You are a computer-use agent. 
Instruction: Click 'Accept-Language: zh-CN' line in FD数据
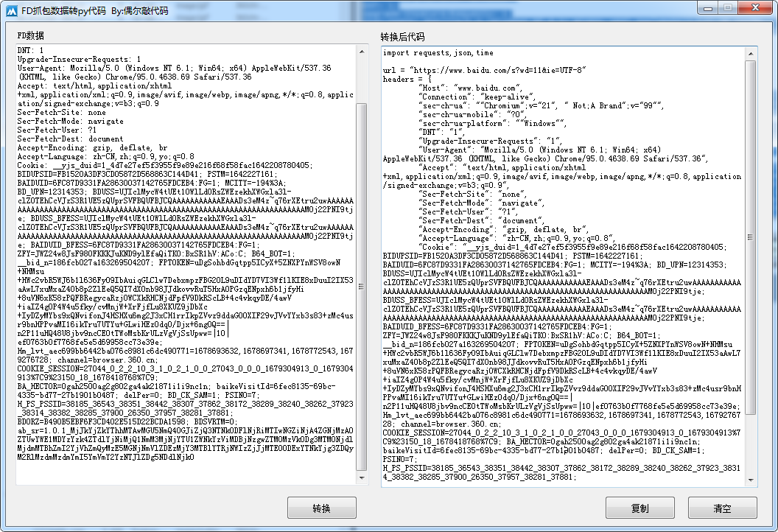(x=105, y=157)
